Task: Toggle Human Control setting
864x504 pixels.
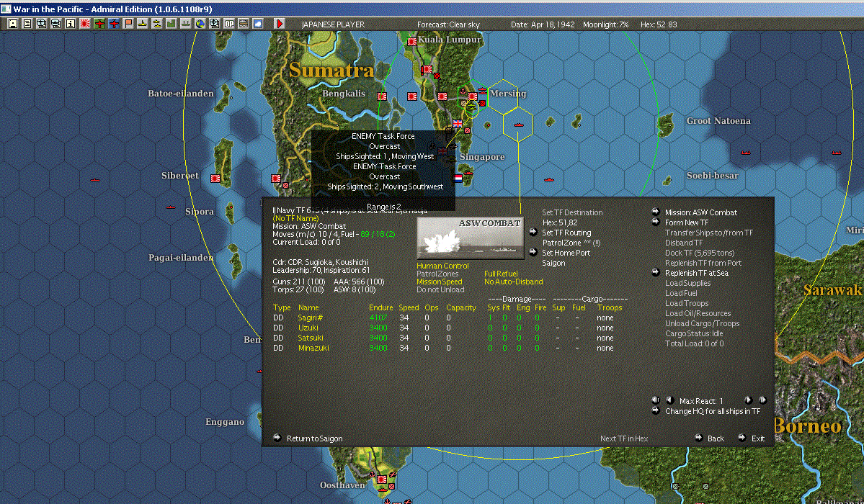Action: pos(442,266)
